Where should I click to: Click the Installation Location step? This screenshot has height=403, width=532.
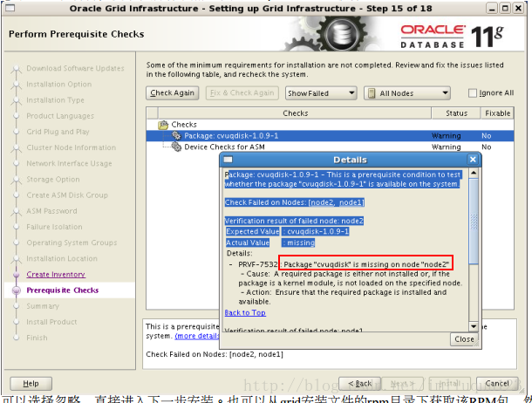(62, 258)
